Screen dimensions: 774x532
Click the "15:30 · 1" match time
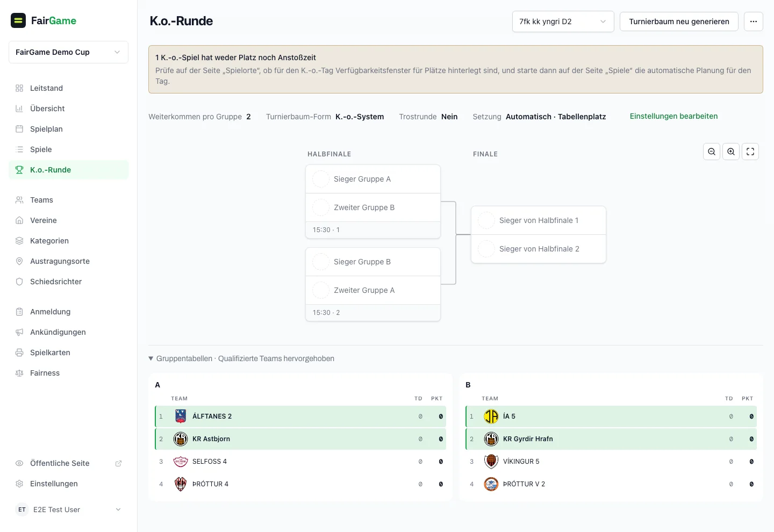pos(326,230)
